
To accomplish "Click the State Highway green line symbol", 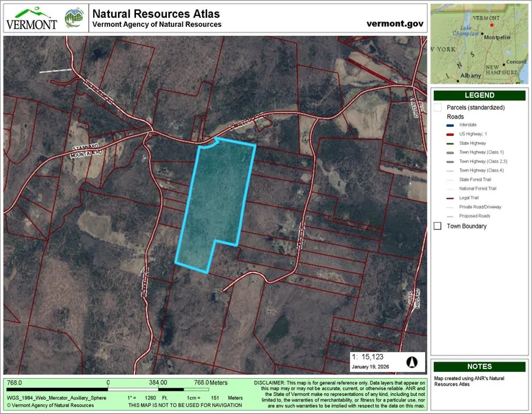I will (x=449, y=143).
